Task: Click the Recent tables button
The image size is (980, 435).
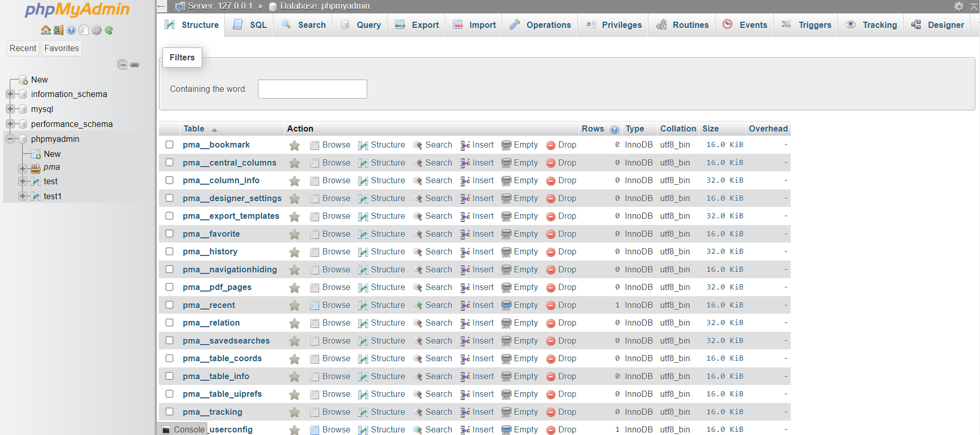Action: [23, 48]
